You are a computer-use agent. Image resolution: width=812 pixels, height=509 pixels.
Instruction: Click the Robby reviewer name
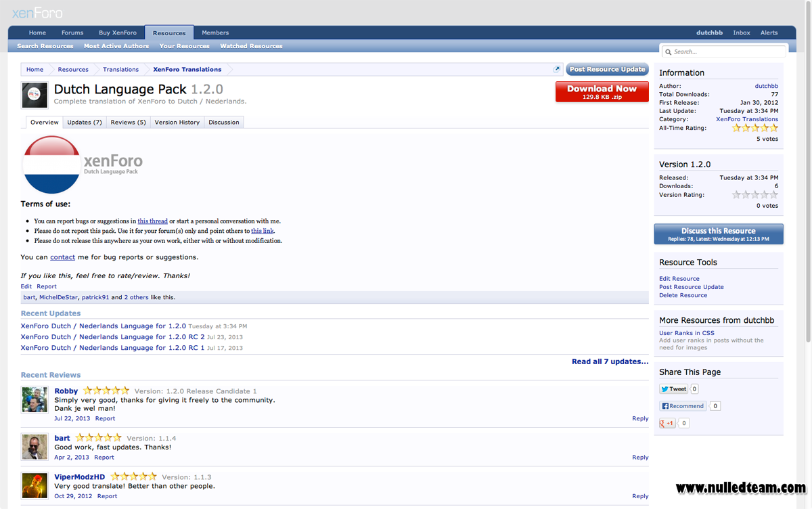click(x=66, y=391)
